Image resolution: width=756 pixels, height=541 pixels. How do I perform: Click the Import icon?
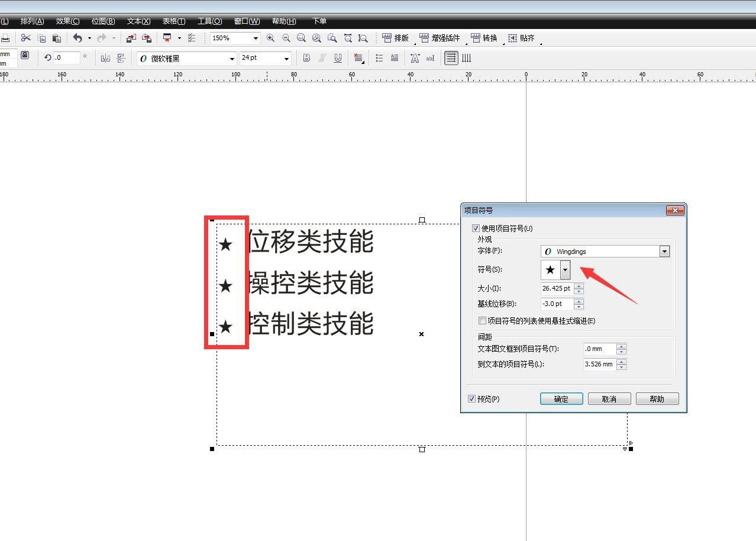(x=131, y=38)
